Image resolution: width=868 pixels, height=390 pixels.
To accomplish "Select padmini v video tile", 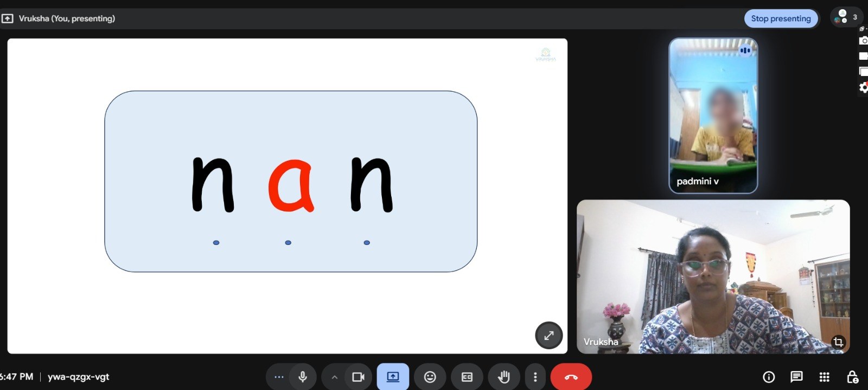I will tap(713, 116).
